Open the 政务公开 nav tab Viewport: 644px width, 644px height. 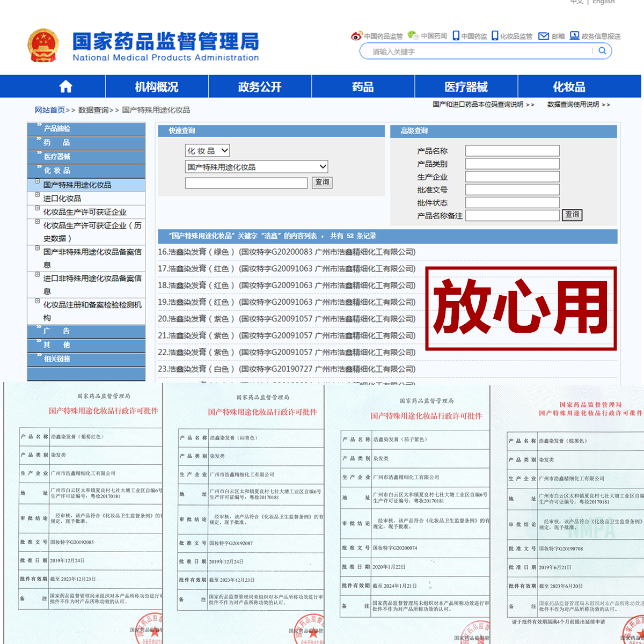pos(260,86)
